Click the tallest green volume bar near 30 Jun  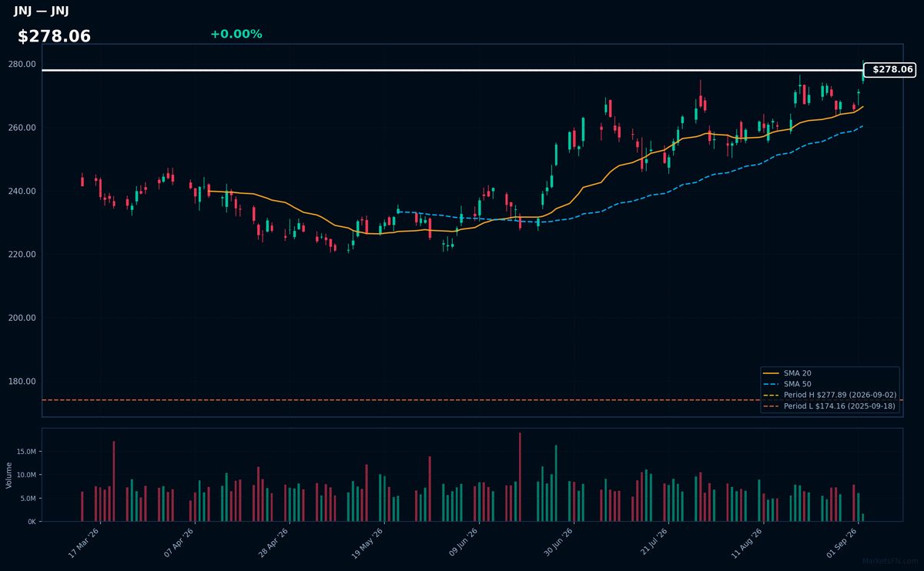tap(556, 483)
